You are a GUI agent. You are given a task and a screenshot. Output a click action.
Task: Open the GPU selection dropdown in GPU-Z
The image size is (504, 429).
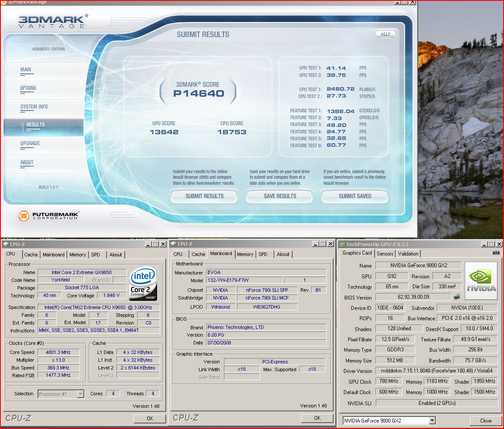coord(432,421)
